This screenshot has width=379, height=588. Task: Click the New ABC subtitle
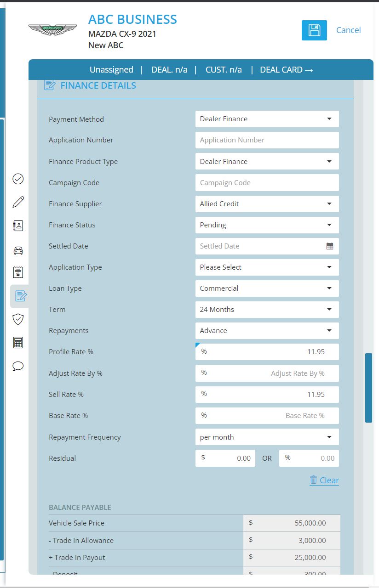click(106, 45)
